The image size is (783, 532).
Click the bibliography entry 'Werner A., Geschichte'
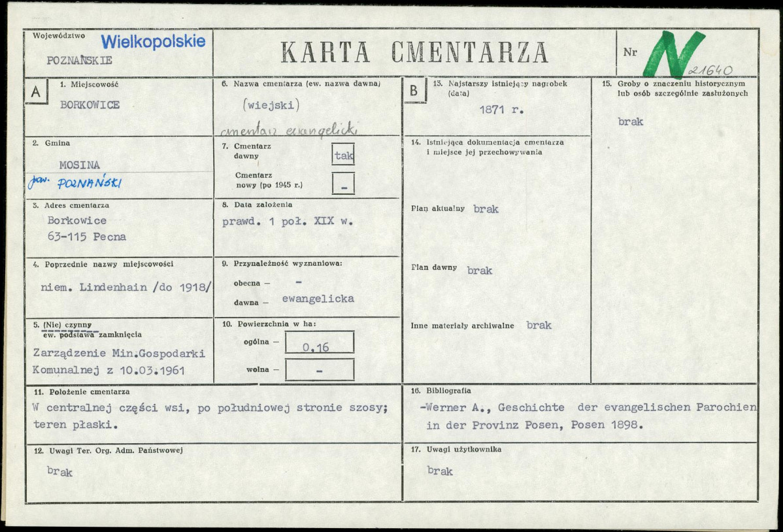click(492, 408)
